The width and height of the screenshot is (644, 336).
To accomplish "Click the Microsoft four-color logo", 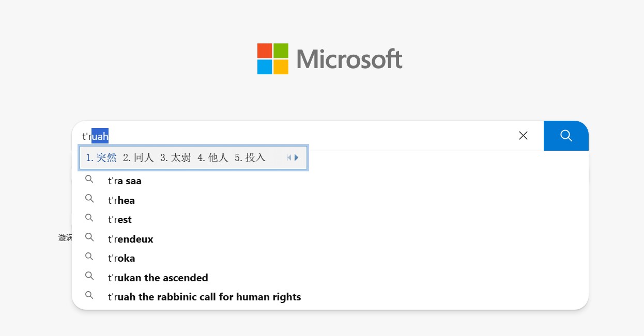I will tap(273, 59).
